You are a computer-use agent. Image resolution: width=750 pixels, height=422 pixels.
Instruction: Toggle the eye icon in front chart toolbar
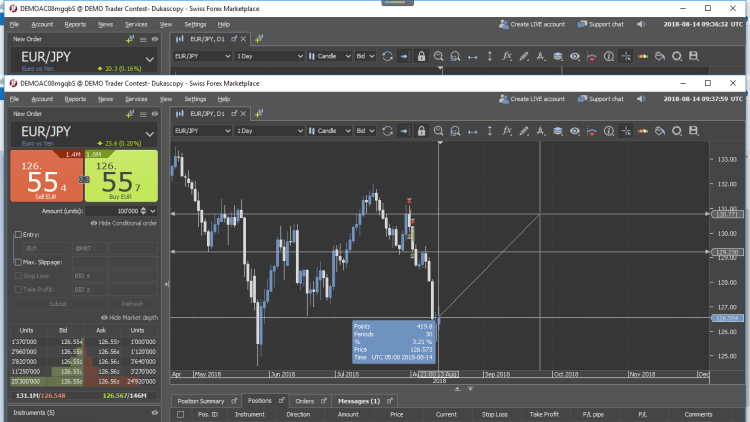point(574,131)
